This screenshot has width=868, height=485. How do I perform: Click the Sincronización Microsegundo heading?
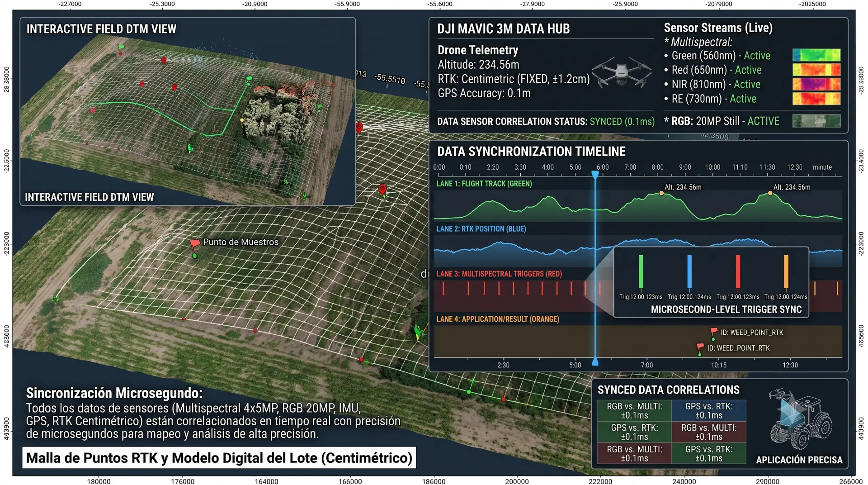114,393
